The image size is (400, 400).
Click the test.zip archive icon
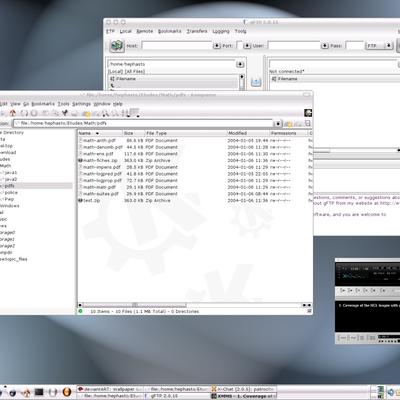point(80,200)
